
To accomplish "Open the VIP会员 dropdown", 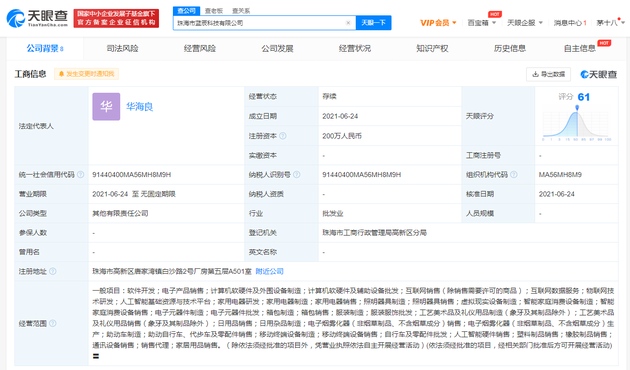I will coord(438,23).
